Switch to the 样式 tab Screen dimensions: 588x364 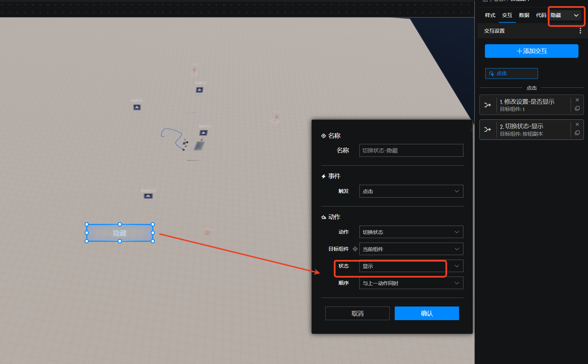(x=490, y=15)
